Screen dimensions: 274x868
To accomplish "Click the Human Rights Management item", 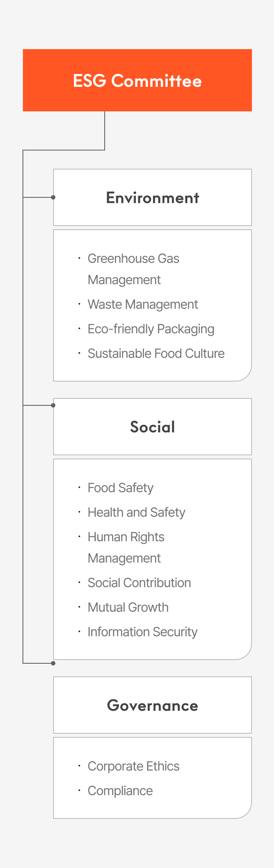I will [126, 547].
